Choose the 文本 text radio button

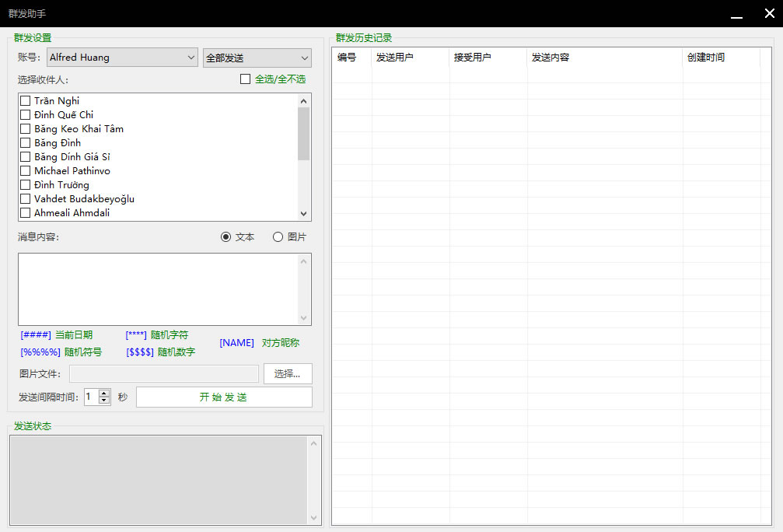point(226,237)
